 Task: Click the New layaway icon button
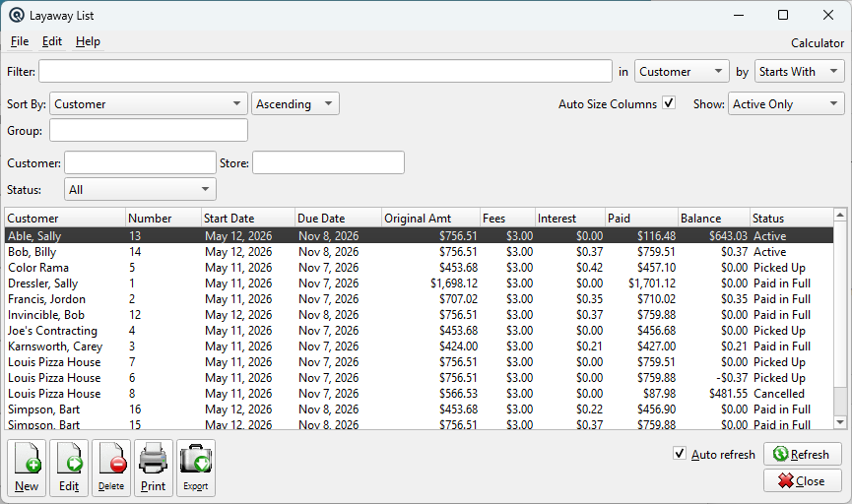[x=27, y=469]
